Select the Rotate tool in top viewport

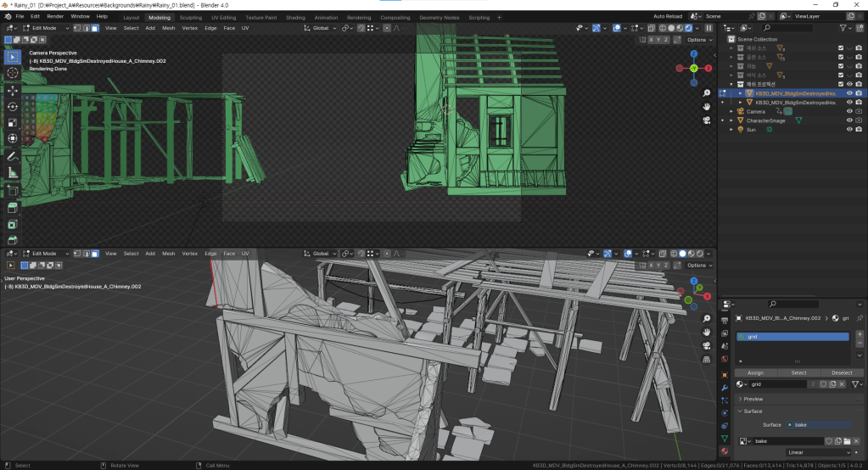click(13, 106)
